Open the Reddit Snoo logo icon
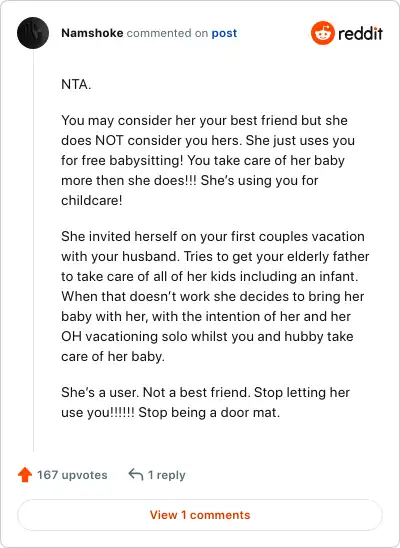The width and height of the screenshot is (400, 548). (322, 33)
